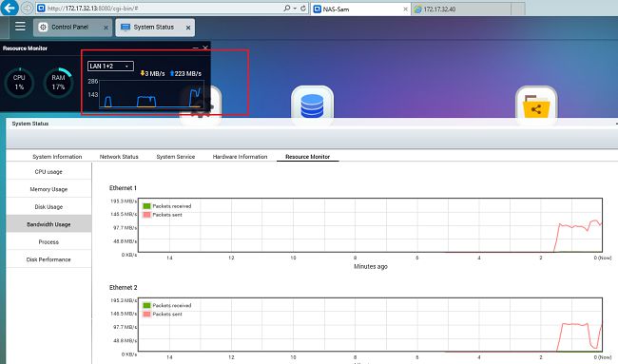618x364 pixels.
Task: Go back with the browser back arrow
Action: click(x=10, y=8)
